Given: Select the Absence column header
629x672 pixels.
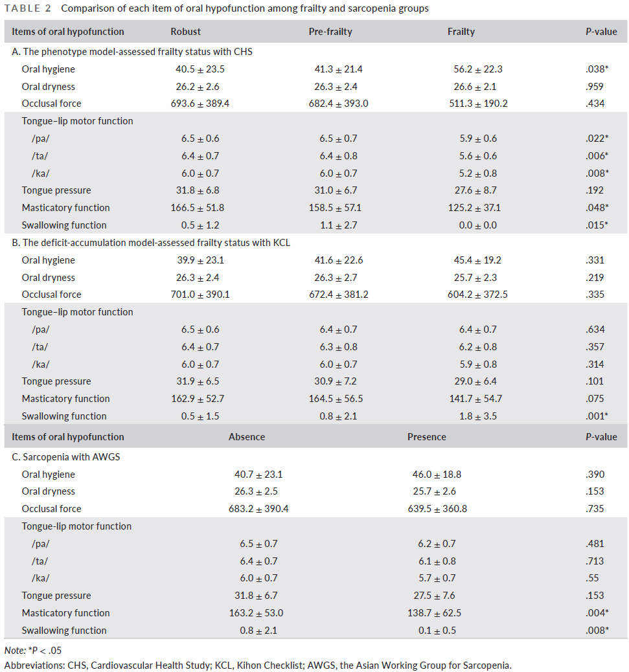Looking at the screenshot, I should click(247, 437).
